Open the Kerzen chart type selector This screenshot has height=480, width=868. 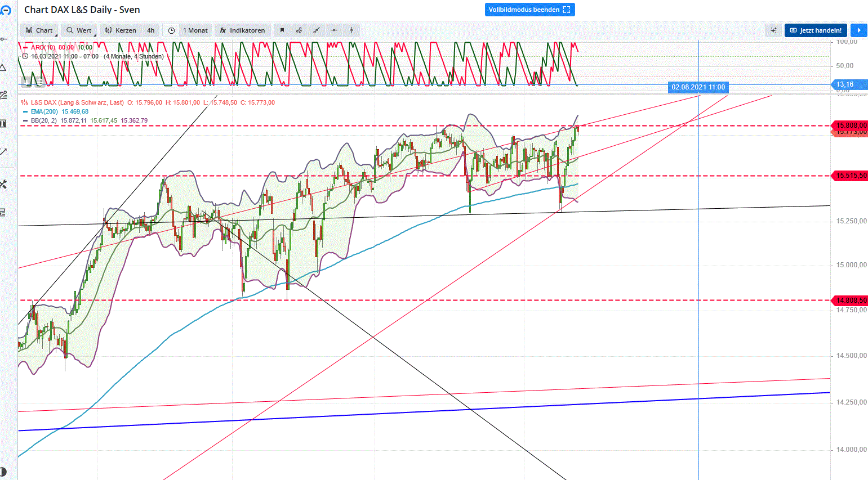tap(121, 30)
